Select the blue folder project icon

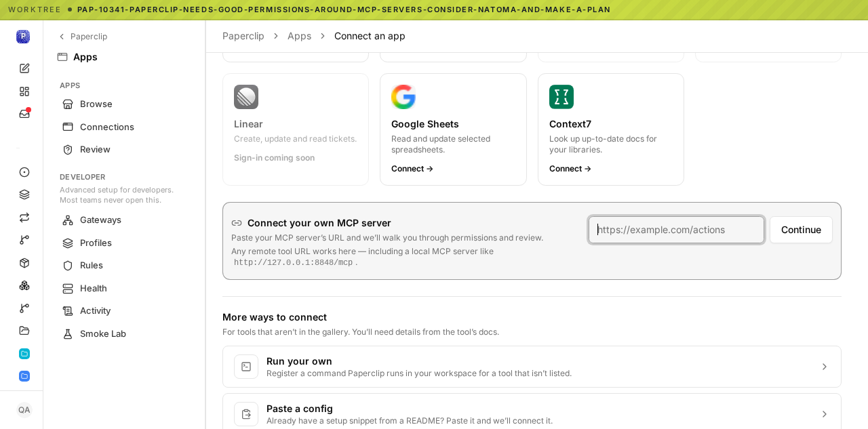pyautogui.click(x=24, y=376)
